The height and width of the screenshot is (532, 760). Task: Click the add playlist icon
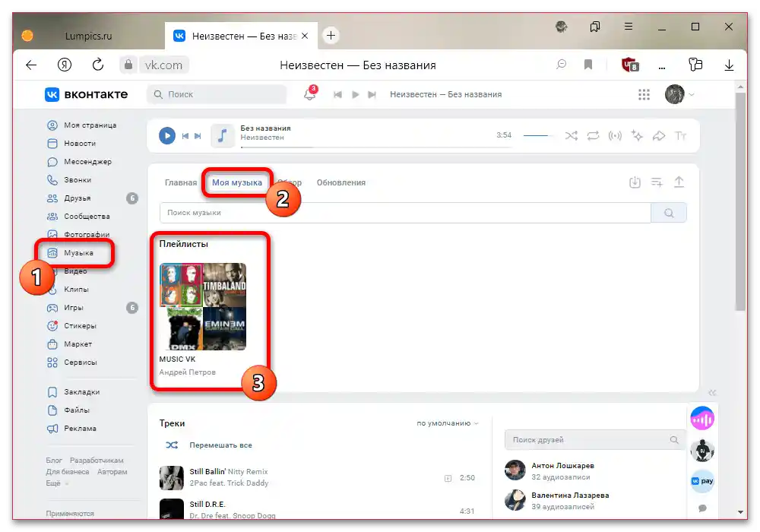tap(657, 182)
